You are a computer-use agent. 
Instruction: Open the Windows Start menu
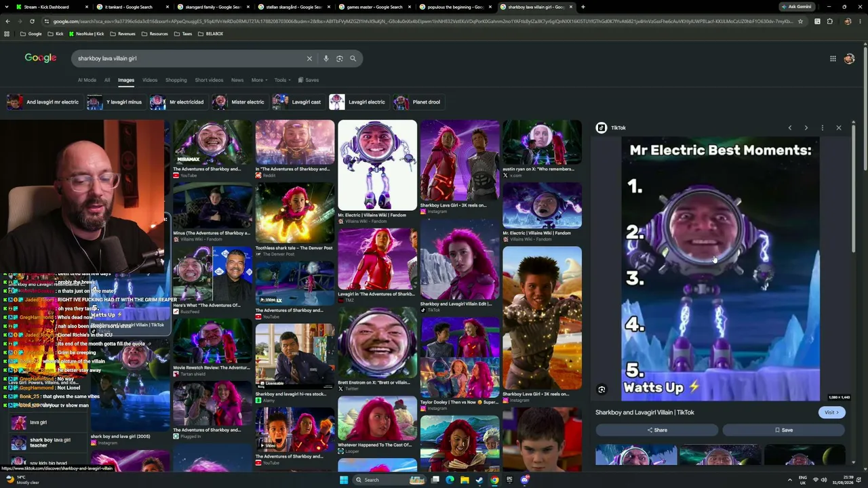[x=344, y=480]
